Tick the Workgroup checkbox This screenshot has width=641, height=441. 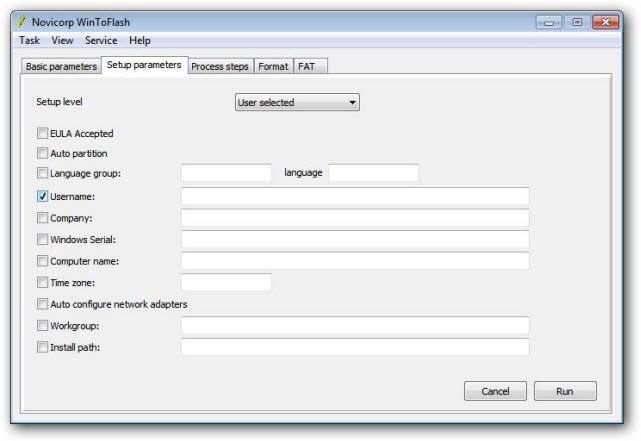(x=43, y=326)
